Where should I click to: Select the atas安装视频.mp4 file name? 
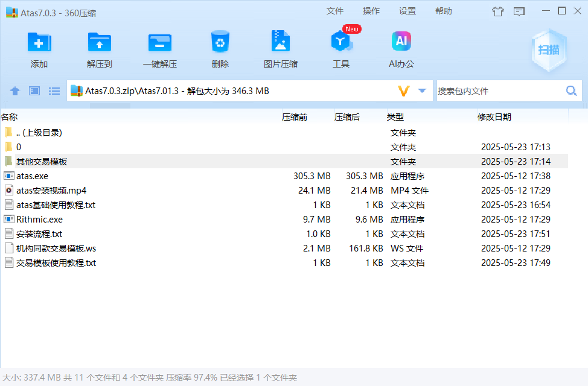point(51,191)
